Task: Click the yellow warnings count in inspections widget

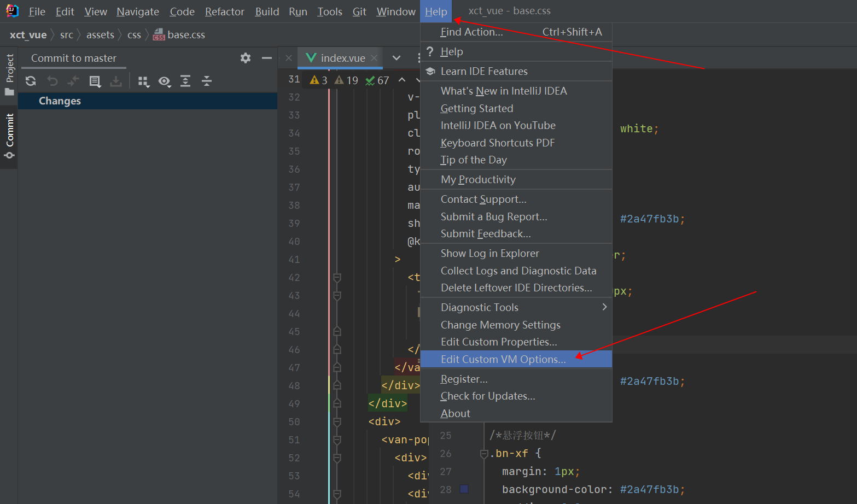Action: (318, 80)
